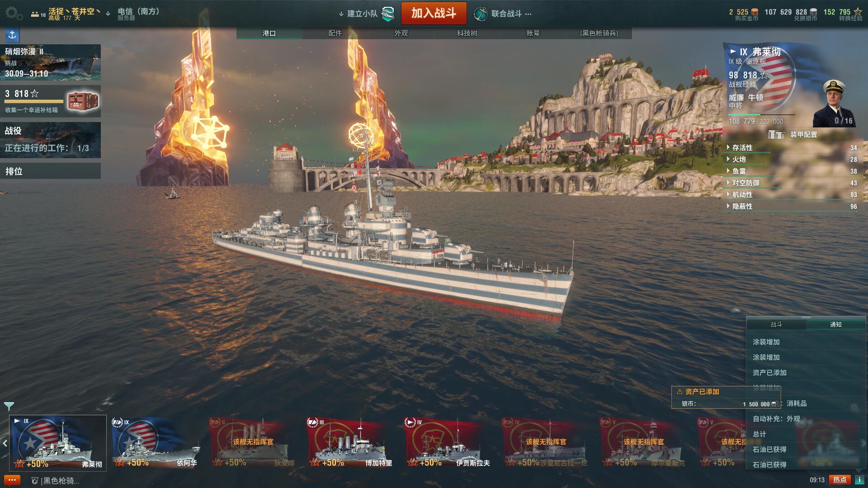The height and width of the screenshot is (488, 868).
Task: Open 联合战斗 battle type dropdown
Action: click(503, 14)
